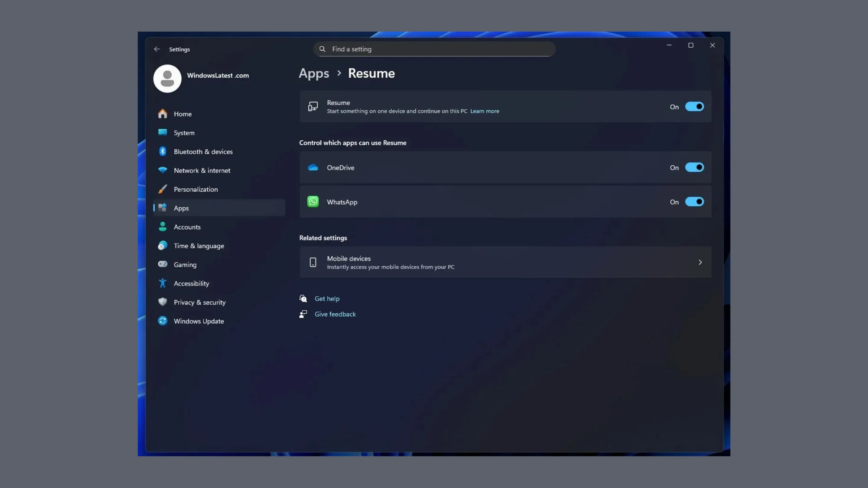Click the Network & internet icon
The height and width of the screenshot is (488, 868).
pyautogui.click(x=163, y=170)
